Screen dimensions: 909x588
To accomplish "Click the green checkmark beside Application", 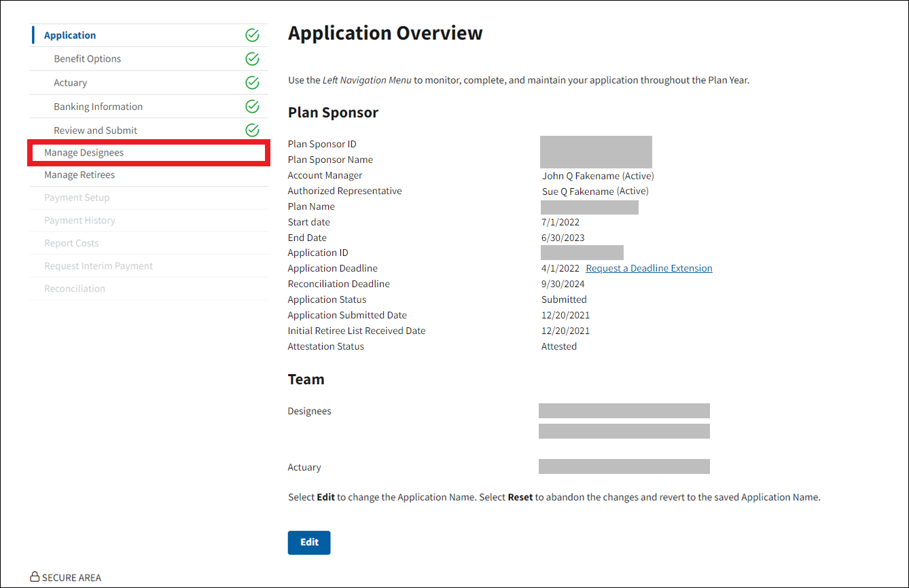I will coord(252,35).
